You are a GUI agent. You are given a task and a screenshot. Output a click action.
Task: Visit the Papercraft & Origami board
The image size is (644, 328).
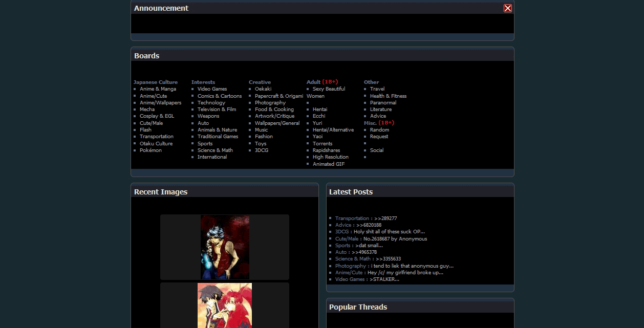(278, 96)
